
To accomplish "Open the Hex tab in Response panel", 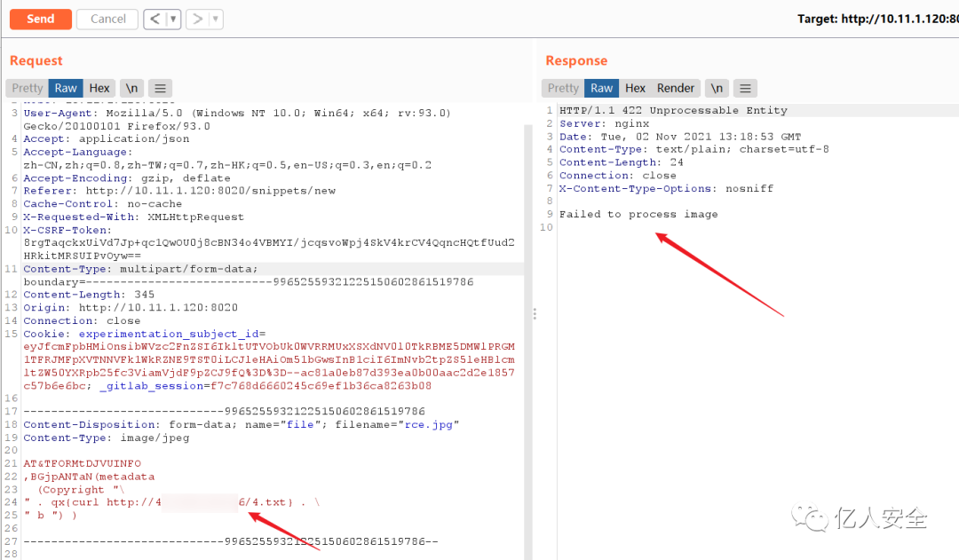I will [x=635, y=88].
